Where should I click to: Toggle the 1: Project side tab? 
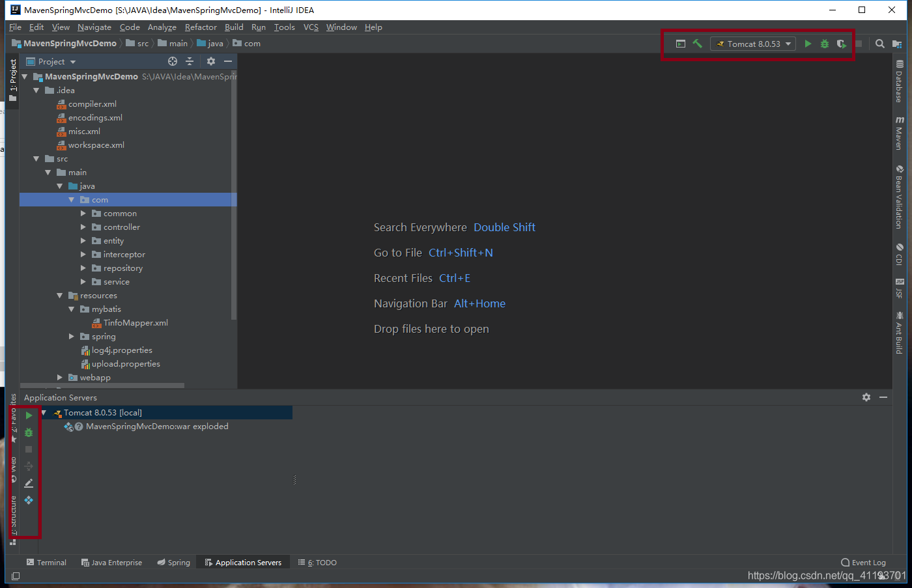coord(13,79)
